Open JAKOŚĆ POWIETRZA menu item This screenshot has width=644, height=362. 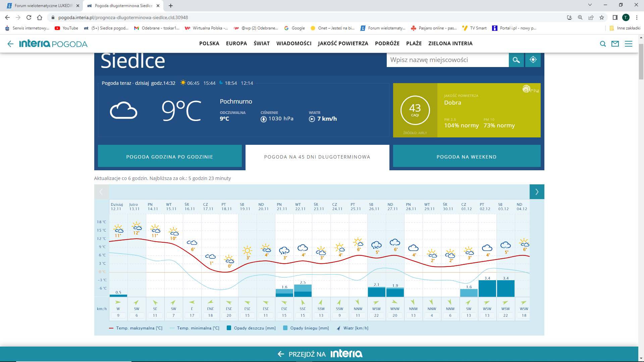(x=343, y=44)
